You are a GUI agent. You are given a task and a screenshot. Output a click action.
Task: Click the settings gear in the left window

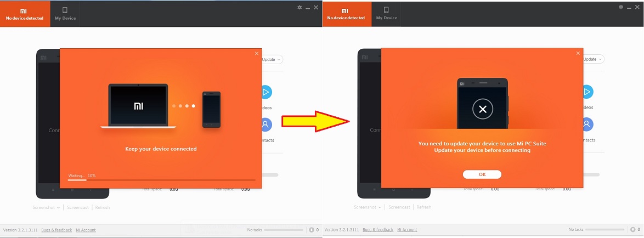[300, 8]
